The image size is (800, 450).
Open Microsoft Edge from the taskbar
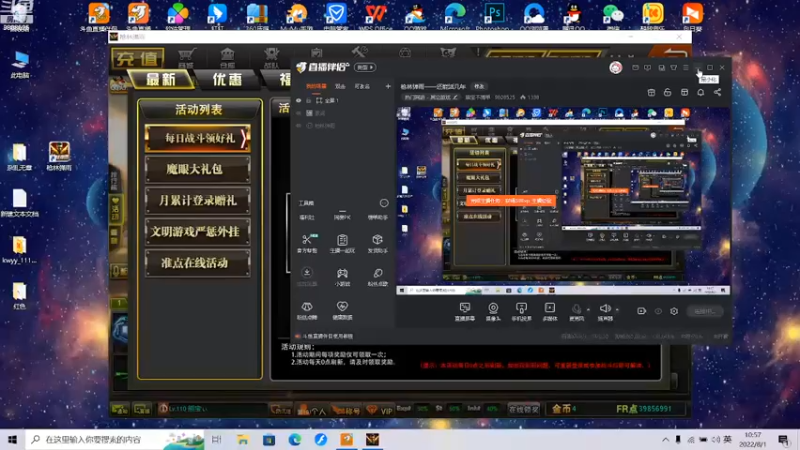[x=295, y=439]
